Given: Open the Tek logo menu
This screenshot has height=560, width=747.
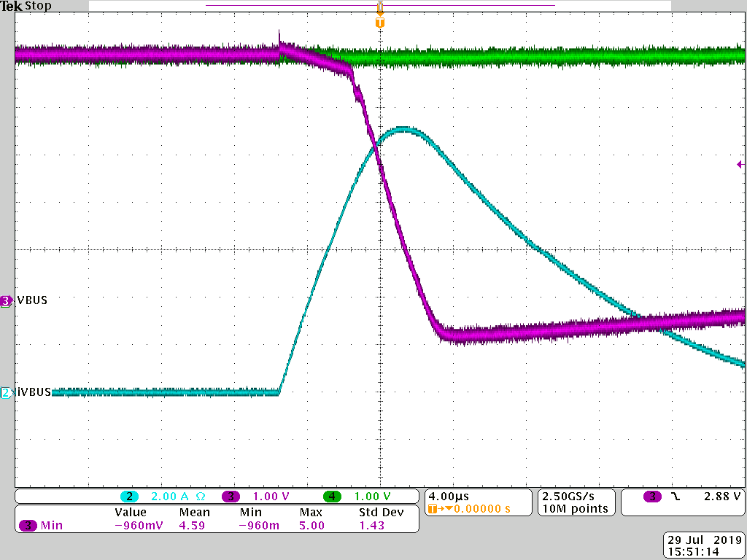Looking at the screenshot, I should pyautogui.click(x=13, y=6).
